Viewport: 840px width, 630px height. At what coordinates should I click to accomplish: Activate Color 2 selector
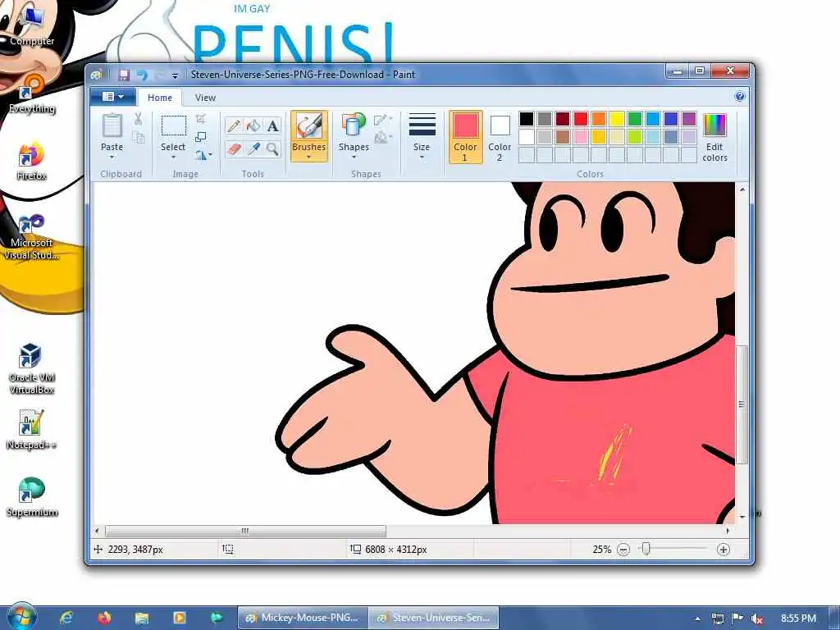click(500, 137)
